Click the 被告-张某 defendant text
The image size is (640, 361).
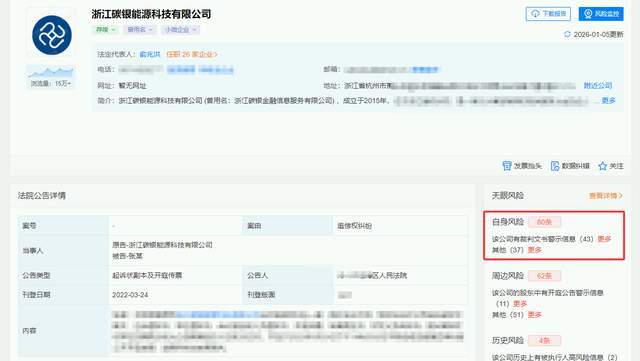127,256
